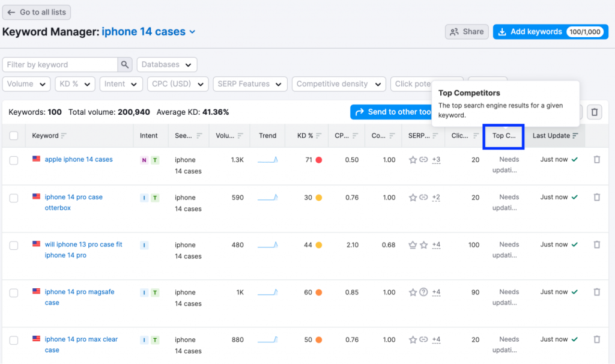
Task: Delete the 'apple iphone 14 cases' row
Action: [x=596, y=160]
